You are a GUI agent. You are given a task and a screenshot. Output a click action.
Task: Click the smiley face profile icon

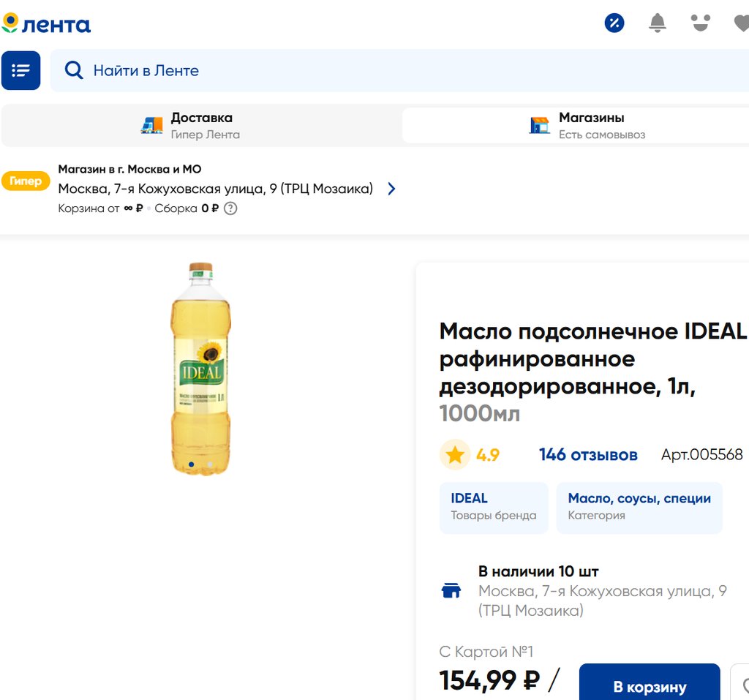click(x=701, y=23)
